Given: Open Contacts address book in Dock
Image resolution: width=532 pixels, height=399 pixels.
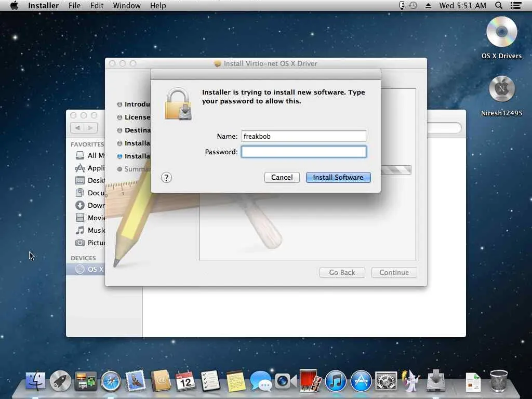Looking at the screenshot, I should [161, 381].
